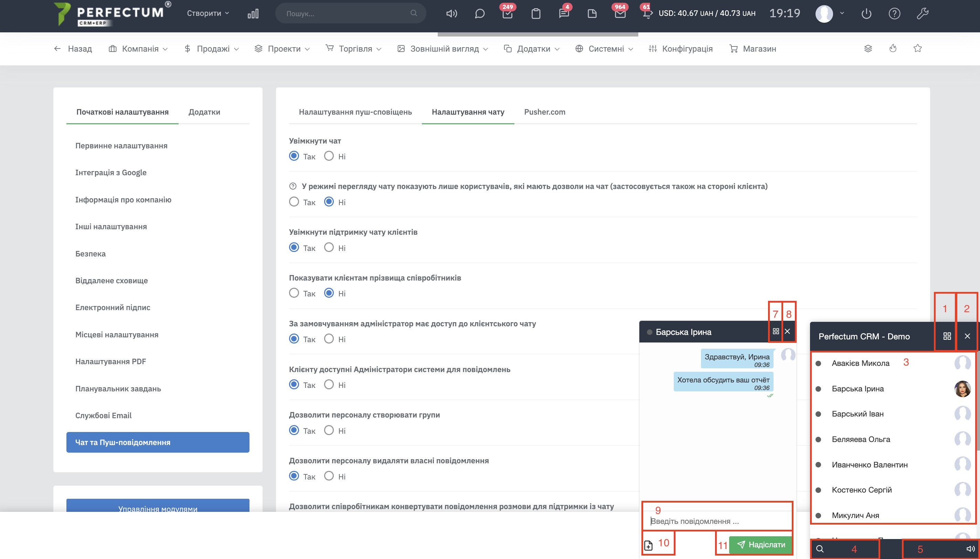
Task: Click the speaker icon in top bar
Action: click(451, 14)
